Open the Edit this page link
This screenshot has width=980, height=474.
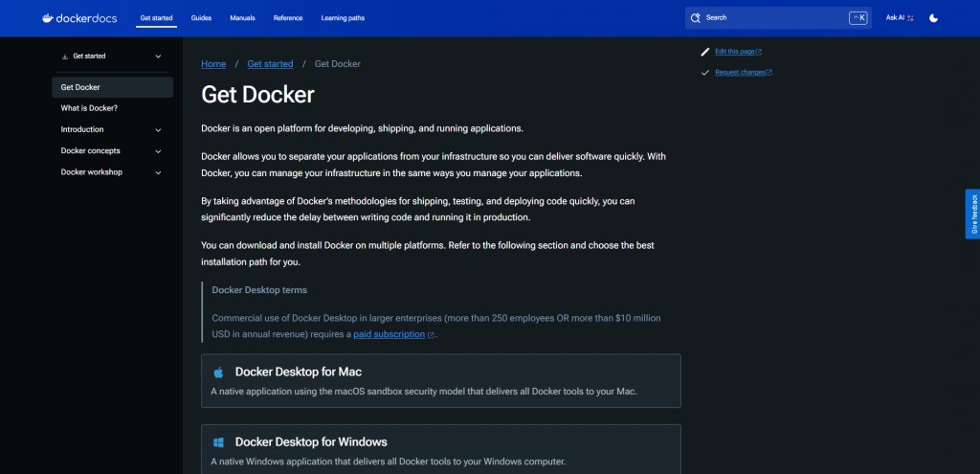[738, 52]
